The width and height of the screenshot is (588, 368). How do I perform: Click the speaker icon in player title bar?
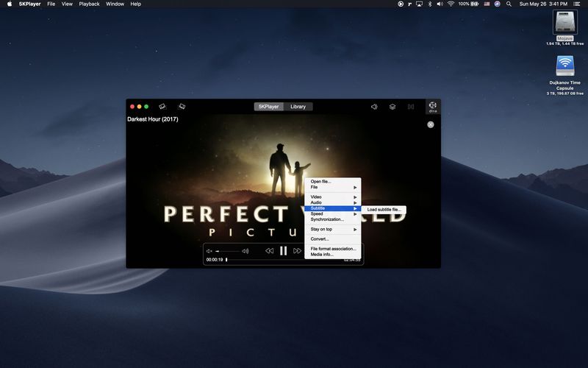click(x=374, y=107)
